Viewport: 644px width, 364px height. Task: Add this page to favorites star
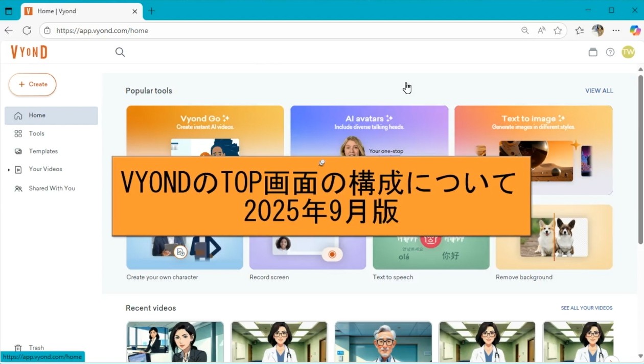[558, 31]
